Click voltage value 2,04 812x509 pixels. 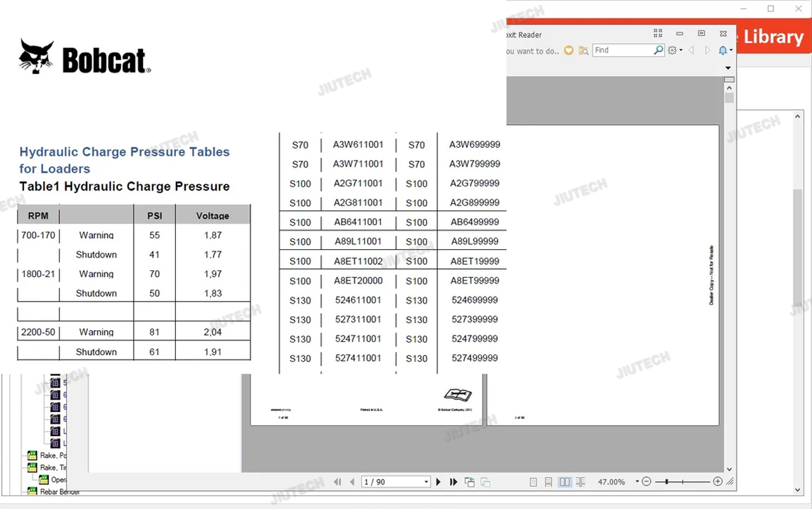pos(213,332)
